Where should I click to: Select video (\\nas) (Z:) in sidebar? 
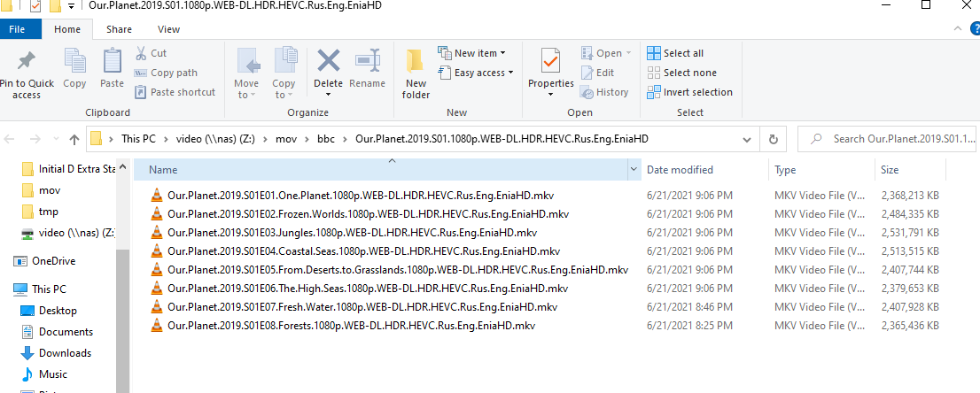tap(69, 233)
